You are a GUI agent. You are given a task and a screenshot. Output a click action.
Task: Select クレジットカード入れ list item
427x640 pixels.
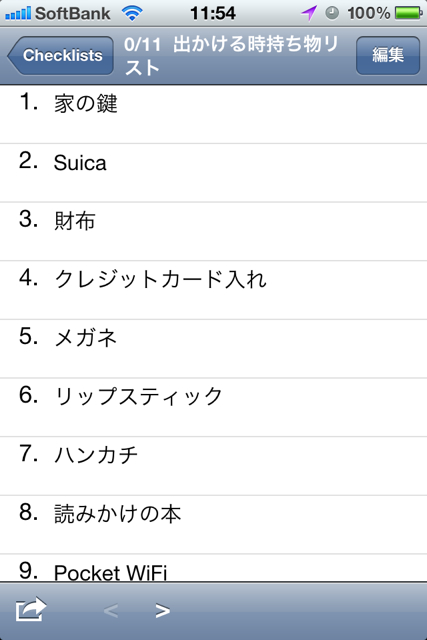(x=214, y=290)
